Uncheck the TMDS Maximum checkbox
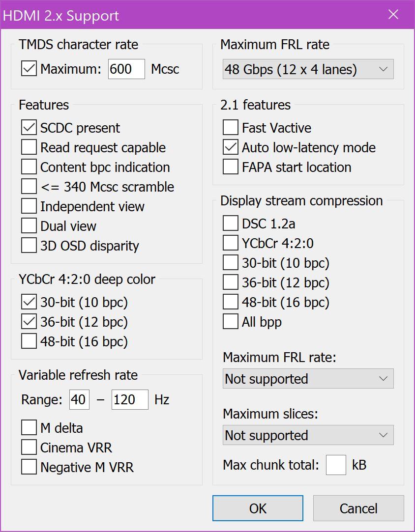The width and height of the screenshot is (415, 532). pyautogui.click(x=29, y=69)
